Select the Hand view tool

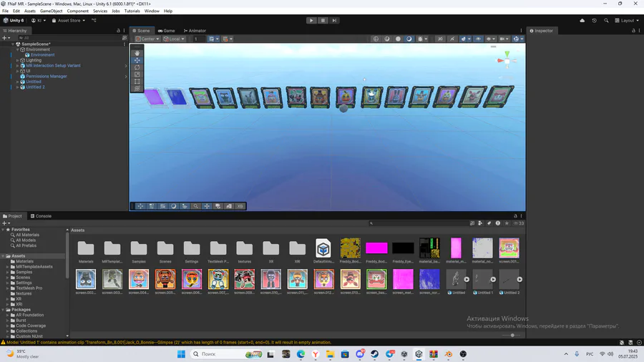tap(137, 53)
